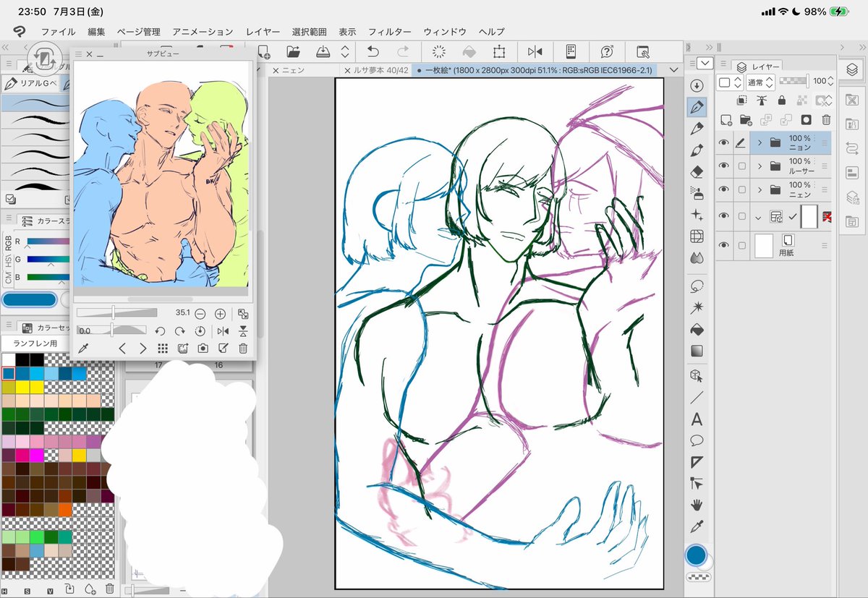Image resolution: width=868 pixels, height=598 pixels.
Task: Hide the ルーサー layer folder
Action: pos(723,166)
